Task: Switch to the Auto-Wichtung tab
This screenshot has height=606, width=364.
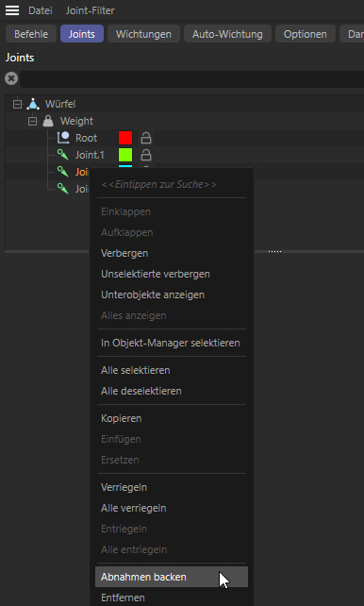Action: (x=227, y=34)
